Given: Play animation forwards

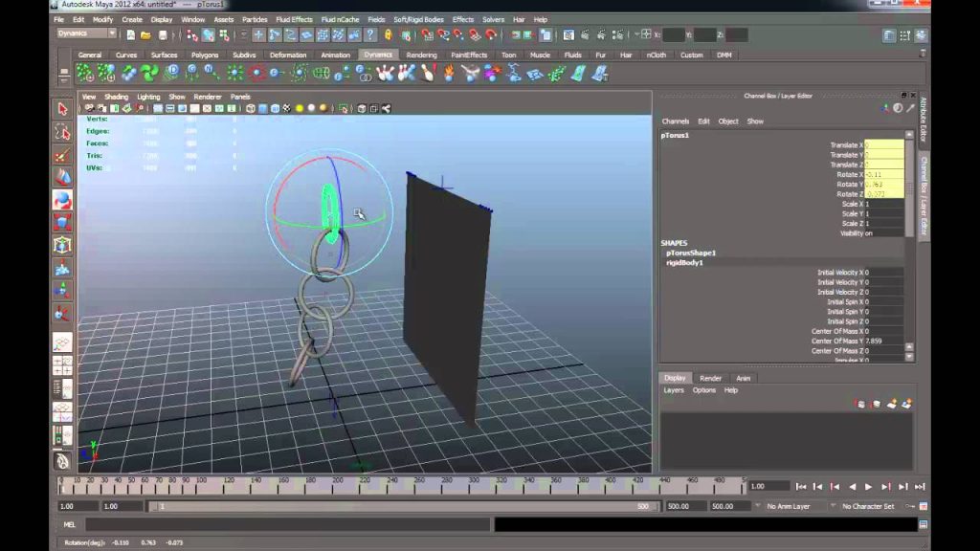Looking at the screenshot, I should pos(868,487).
